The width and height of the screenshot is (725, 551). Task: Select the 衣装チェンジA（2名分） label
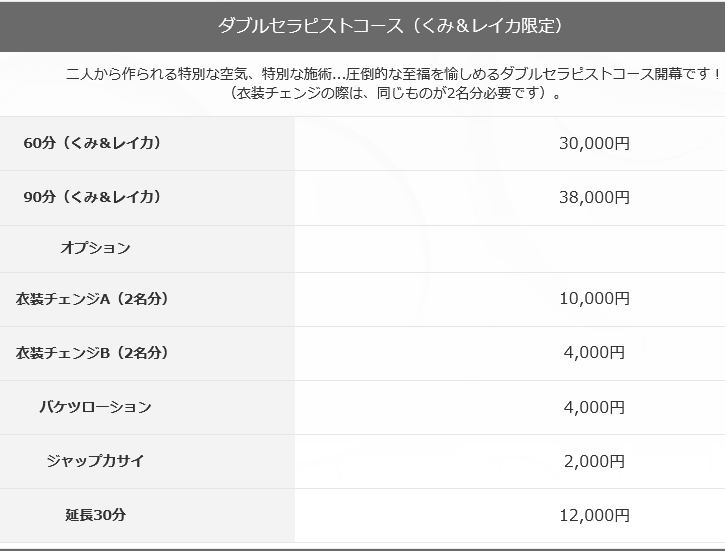92,299
